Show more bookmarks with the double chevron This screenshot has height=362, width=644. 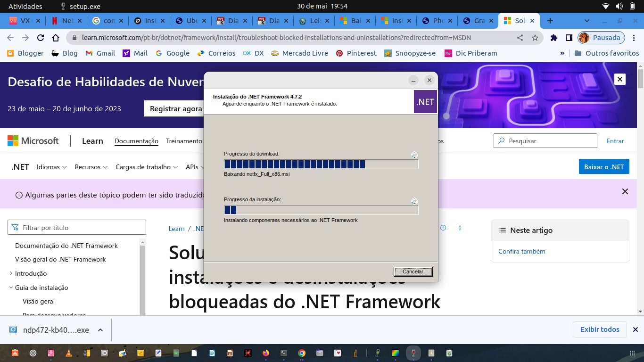click(562, 53)
